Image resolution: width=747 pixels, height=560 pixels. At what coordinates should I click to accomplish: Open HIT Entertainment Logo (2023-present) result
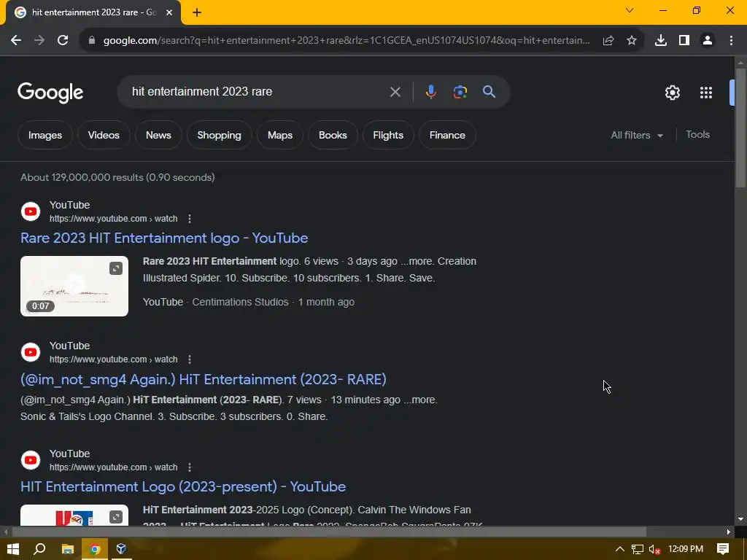(x=183, y=486)
